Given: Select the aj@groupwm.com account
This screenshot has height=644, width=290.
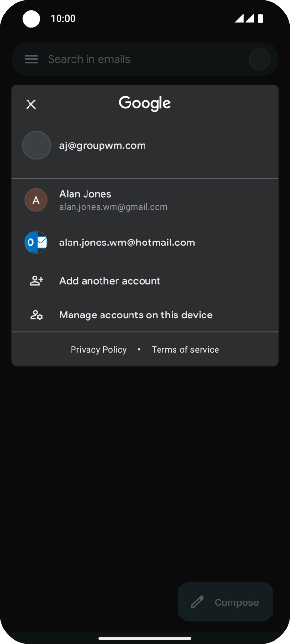Looking at the screenshot, I should (145, 145).
